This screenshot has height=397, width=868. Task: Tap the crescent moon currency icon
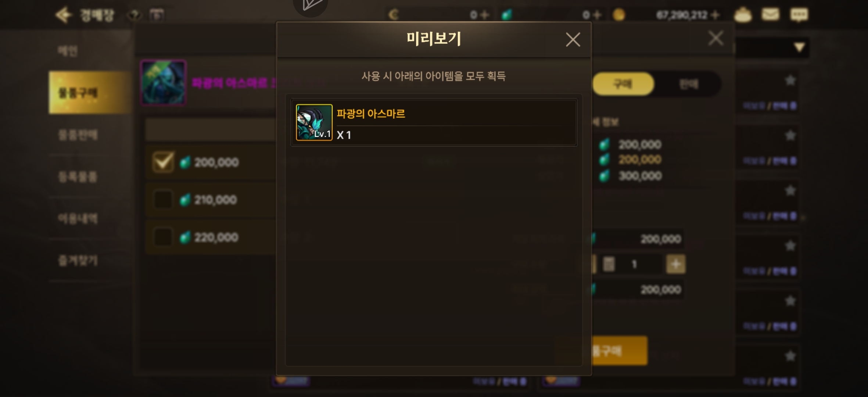[x=394, y=15]
